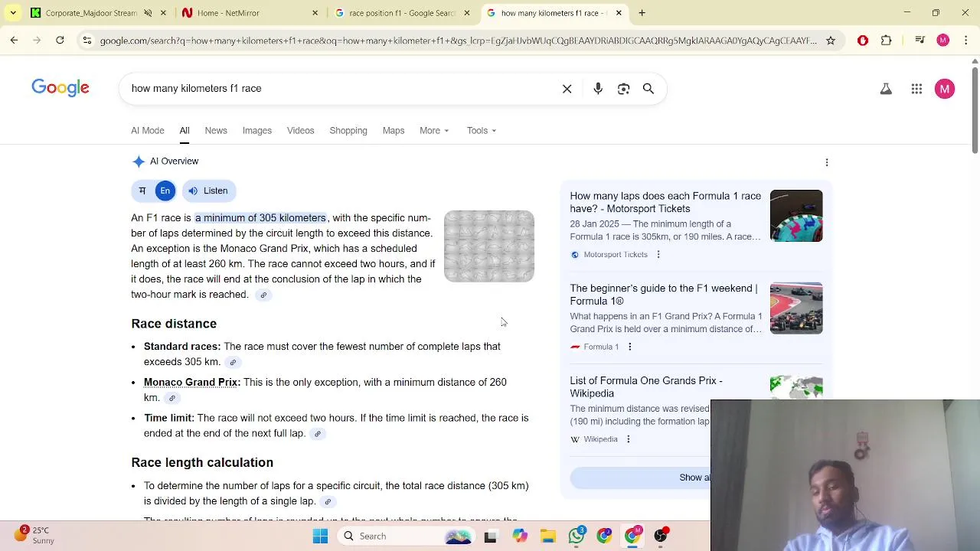This screenshot has height=551, width=980.
Task: Open the browser extensions puzzle icon
Action: tap(886, 41)
